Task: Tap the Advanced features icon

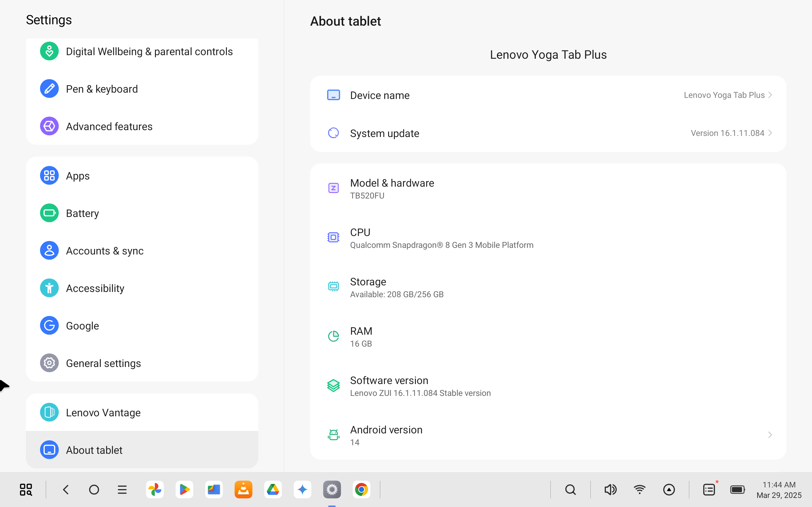Action: tap(49, 127)
